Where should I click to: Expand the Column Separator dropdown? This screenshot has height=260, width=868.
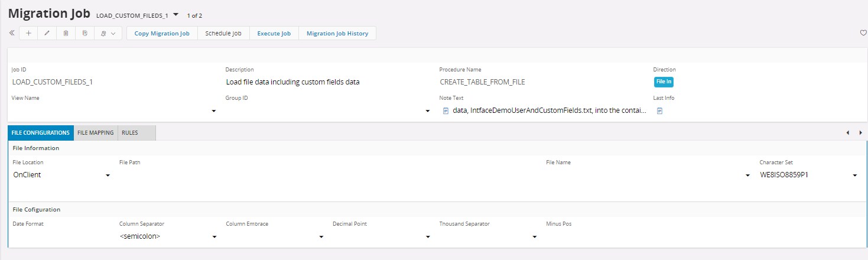(x=214, y=237)
